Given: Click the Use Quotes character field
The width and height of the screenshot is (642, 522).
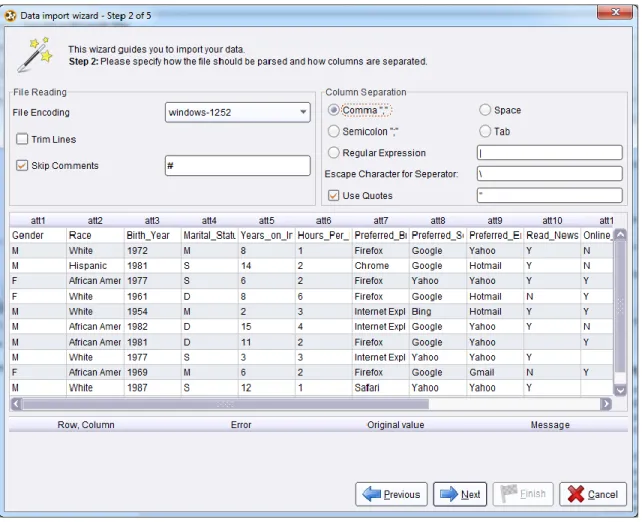Looking at the screenshot, I should tap(549, 195).
